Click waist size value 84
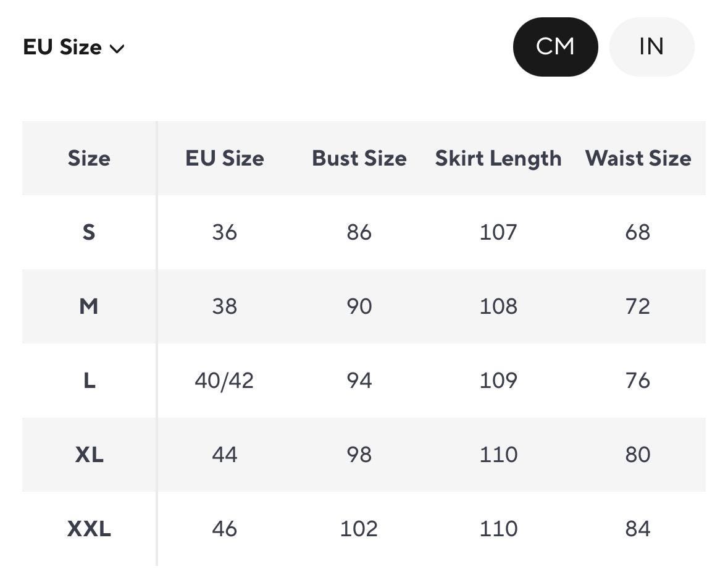The image size is (728, 569). coord(637,529)
